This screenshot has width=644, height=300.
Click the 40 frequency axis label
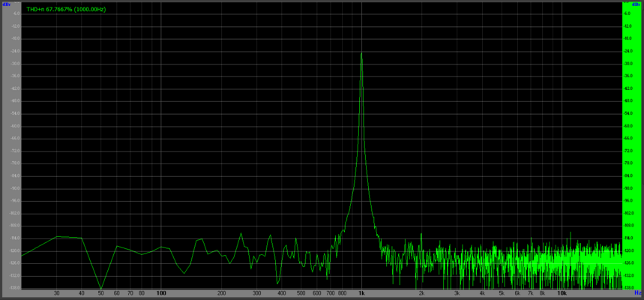(81, 293)
